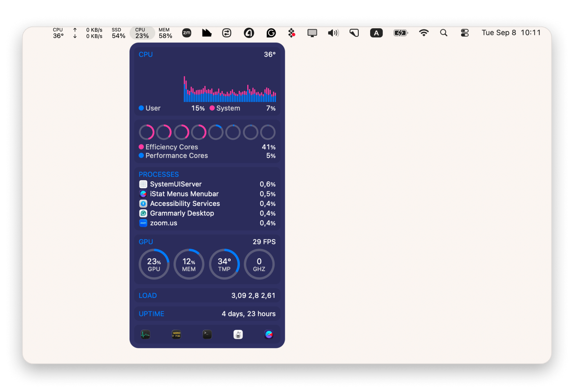This screenshot has height=392, width=574.
Task: Click the display menu bar icon
Action: [x=312, y=33]
